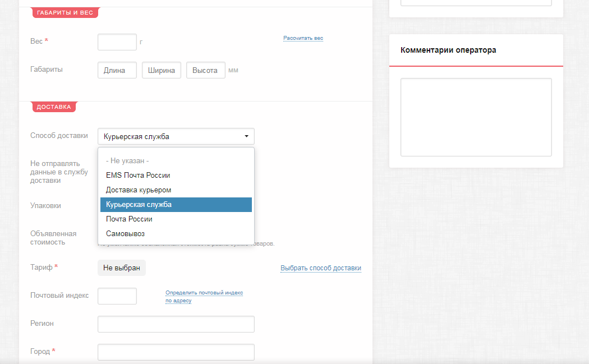Click the Регион input field

pyautogui.click(x=176, y=324)
